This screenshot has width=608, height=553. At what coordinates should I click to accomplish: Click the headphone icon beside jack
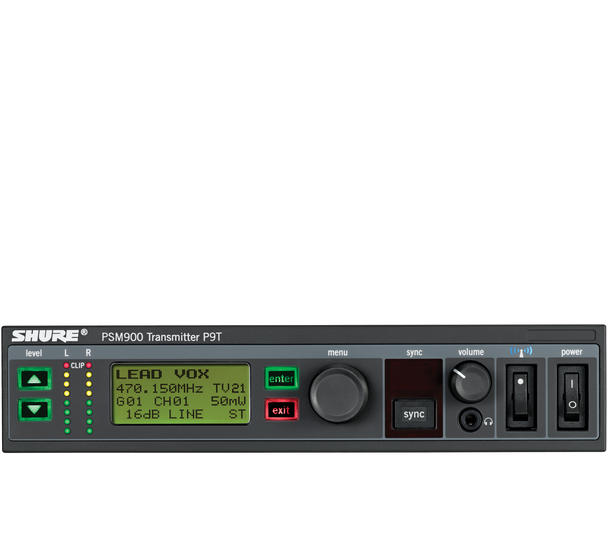point(489,422)
